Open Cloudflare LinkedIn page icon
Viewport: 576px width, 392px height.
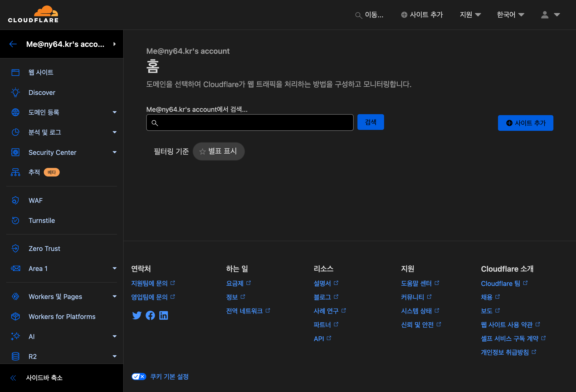pos(163,315)
